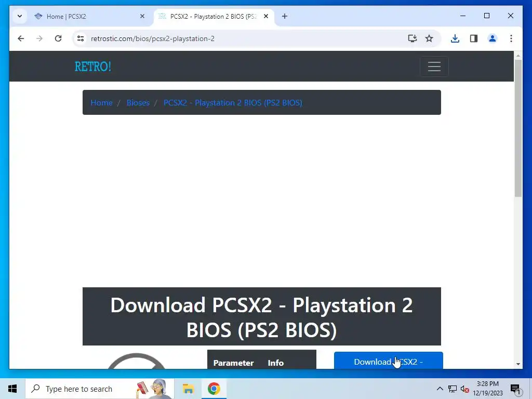Open the taskbar clock and date
The width and height of the screenshot is (532, 399).
click(487, 389)
